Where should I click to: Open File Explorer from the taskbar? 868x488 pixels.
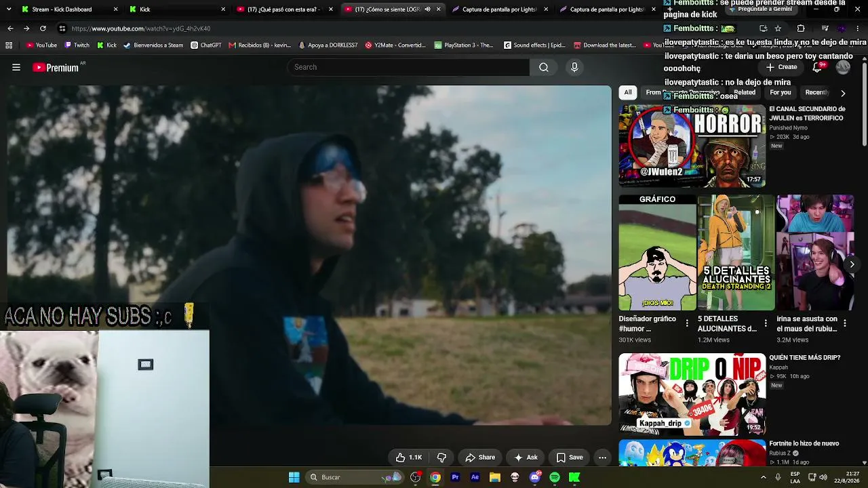pyautogui.click(x=495, y=477)
